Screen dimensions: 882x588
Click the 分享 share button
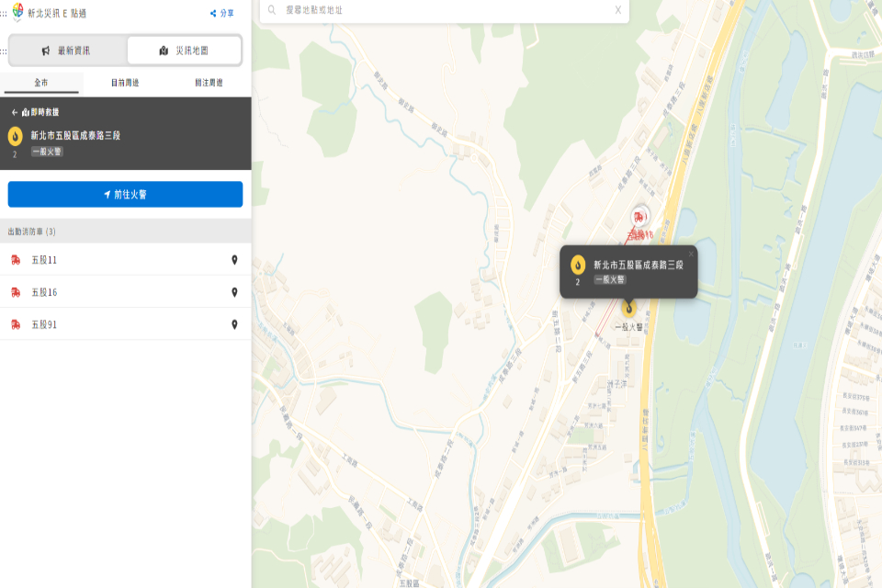point(221,14)
